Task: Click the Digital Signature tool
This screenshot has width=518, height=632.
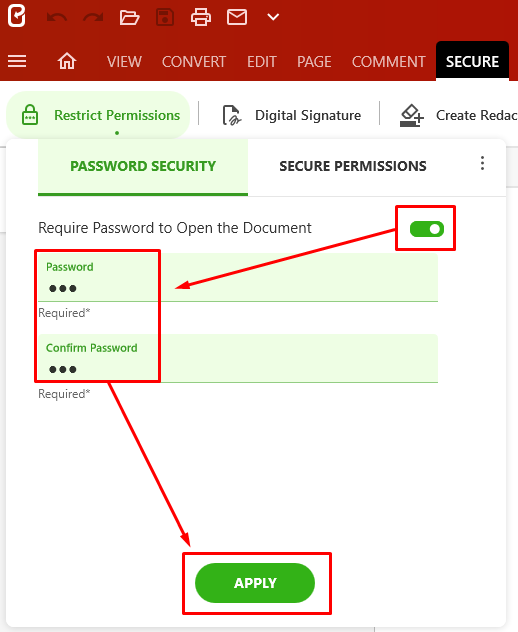Action: pyautogui.click(x=291, y=115)
